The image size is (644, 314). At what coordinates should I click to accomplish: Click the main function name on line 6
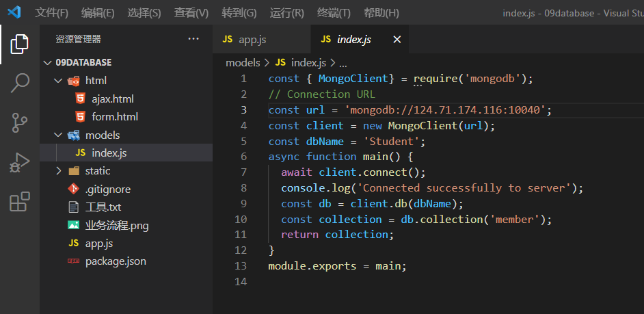pyautogui.click(x=375, y=157)
